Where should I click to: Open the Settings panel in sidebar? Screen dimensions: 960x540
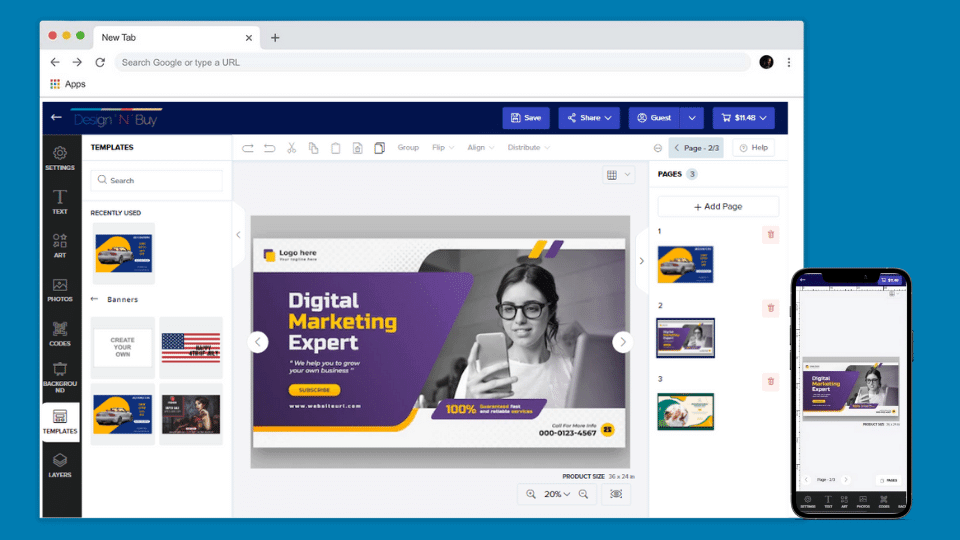tap(60, 158)
